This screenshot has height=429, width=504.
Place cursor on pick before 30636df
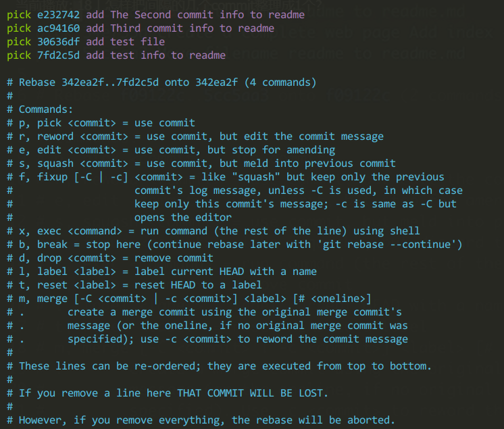coord(19,42)
